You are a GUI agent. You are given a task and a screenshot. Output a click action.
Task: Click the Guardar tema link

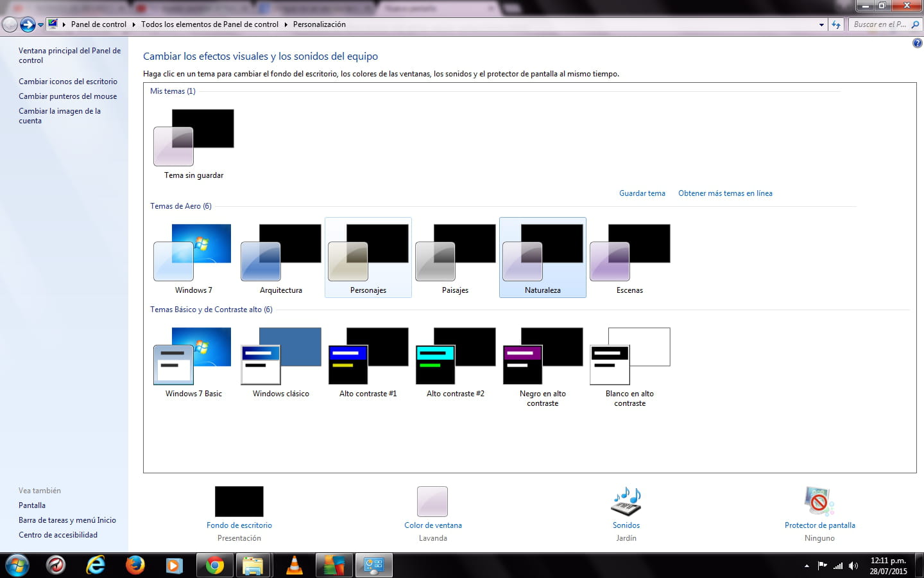point(642,193)
